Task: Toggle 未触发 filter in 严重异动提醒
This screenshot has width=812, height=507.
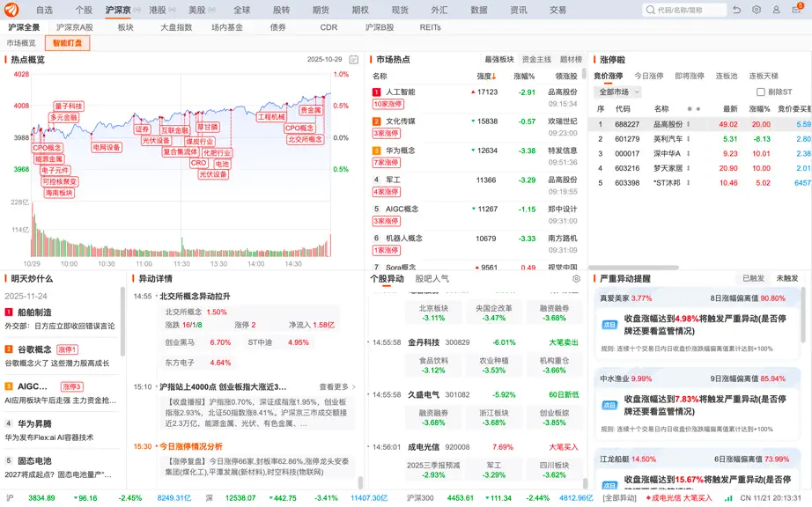Action: [x=787, y=278]
